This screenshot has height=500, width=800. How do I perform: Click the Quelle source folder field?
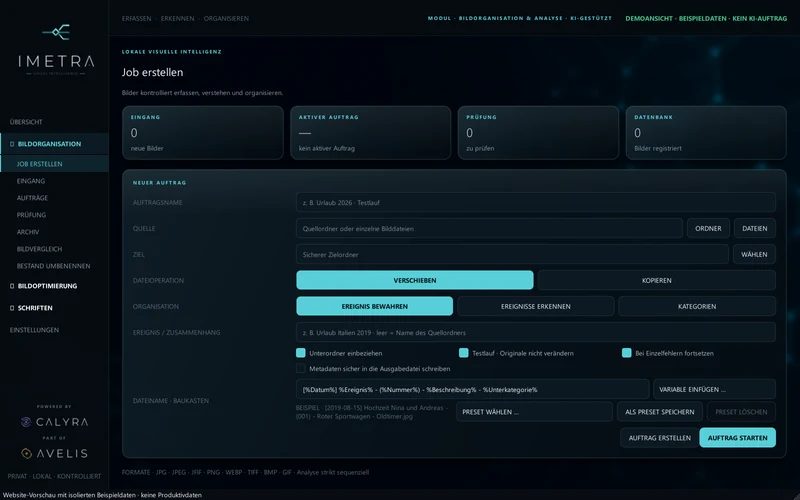(x=489, y=229)
